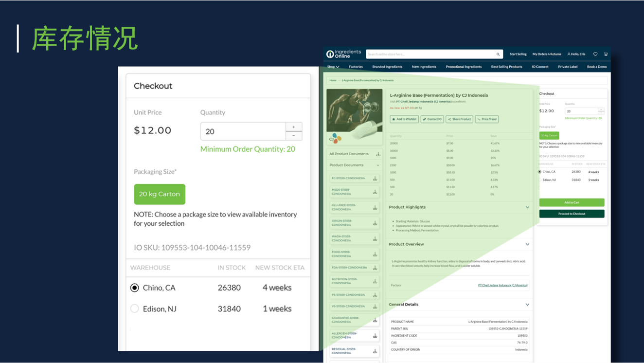Select 20 kg Carton in web page checkout
The image size is (644, 363).
click(549, 135)
